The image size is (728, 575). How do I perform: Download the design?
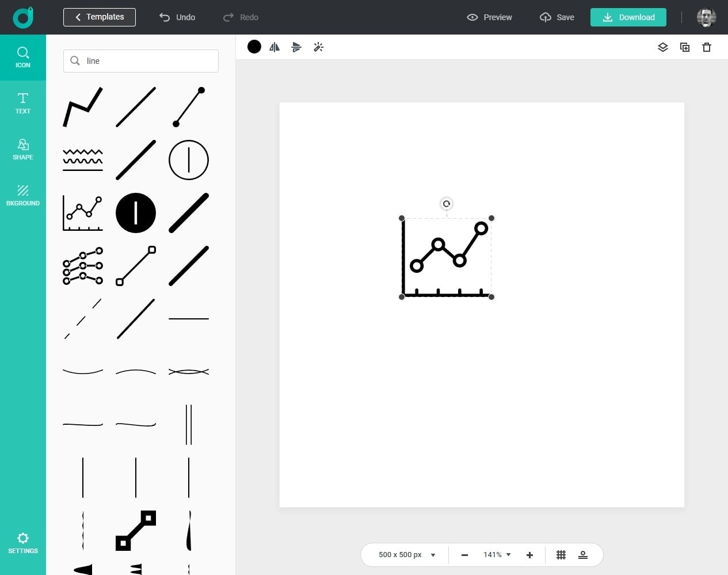pyautogui.click(x=628, y=17)
